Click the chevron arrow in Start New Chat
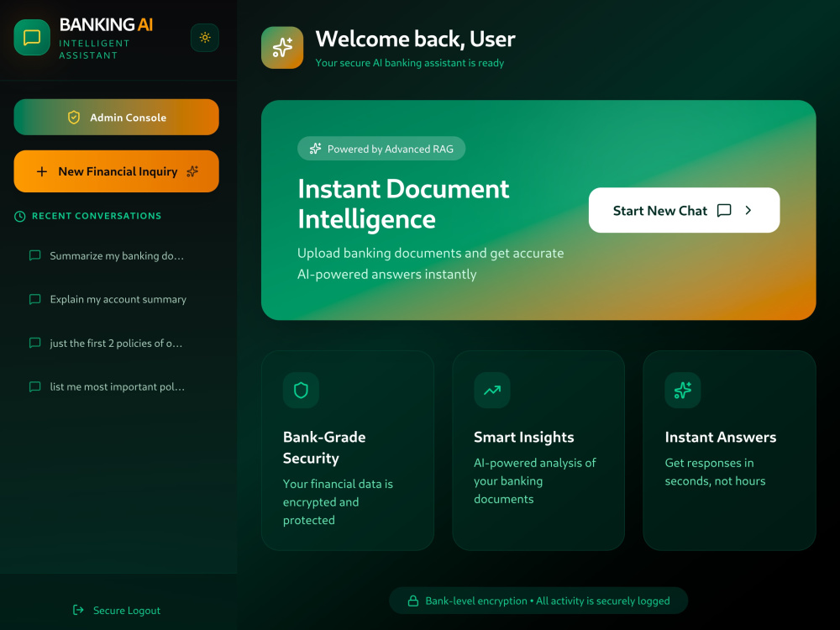 [748, 211]
